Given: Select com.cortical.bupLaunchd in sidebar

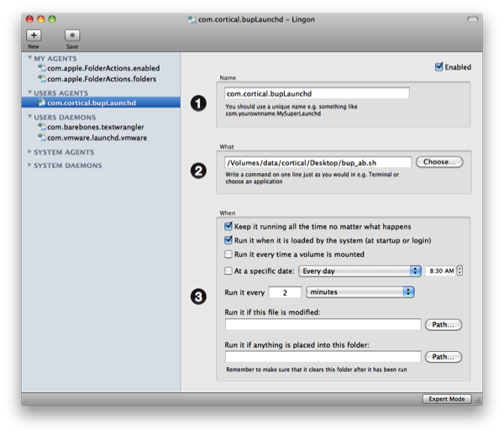Looking at the screenshot, I should pyautogui.click(x=101, y=102).
